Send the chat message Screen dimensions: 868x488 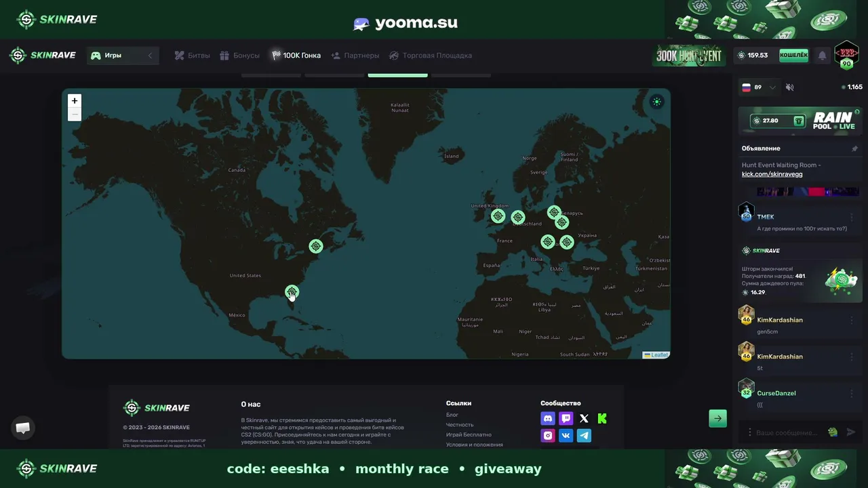point(851,432)
